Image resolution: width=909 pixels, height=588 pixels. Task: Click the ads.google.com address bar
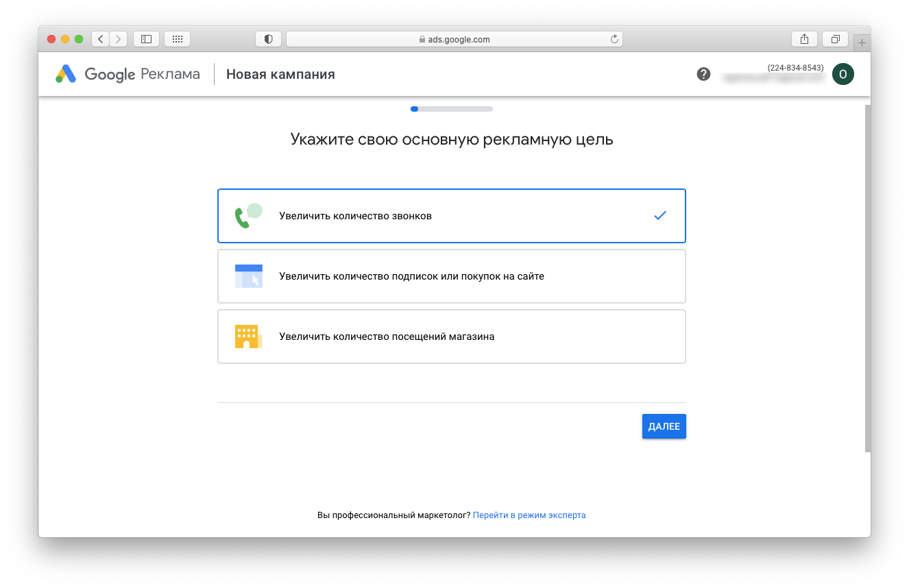(454, 39)
